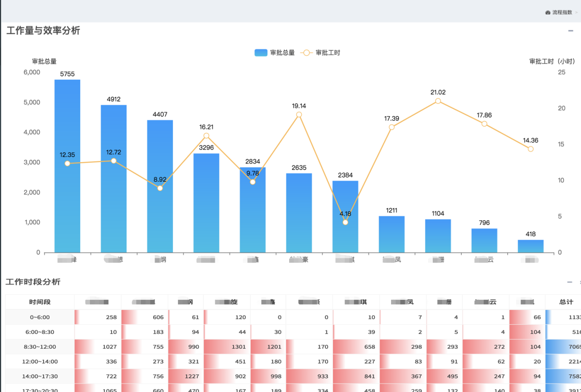Click the tallest bar labeled 5755
This screenshot has width=581, height=392.
click(67, 165)
